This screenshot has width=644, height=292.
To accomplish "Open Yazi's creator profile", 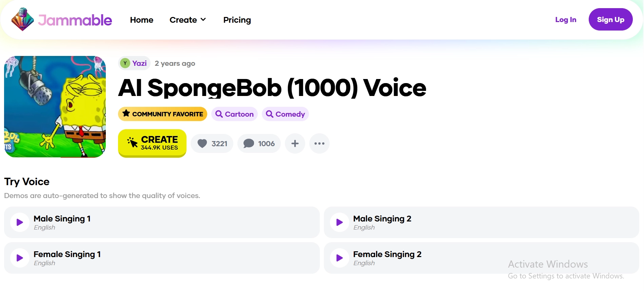I will (134, 63).
